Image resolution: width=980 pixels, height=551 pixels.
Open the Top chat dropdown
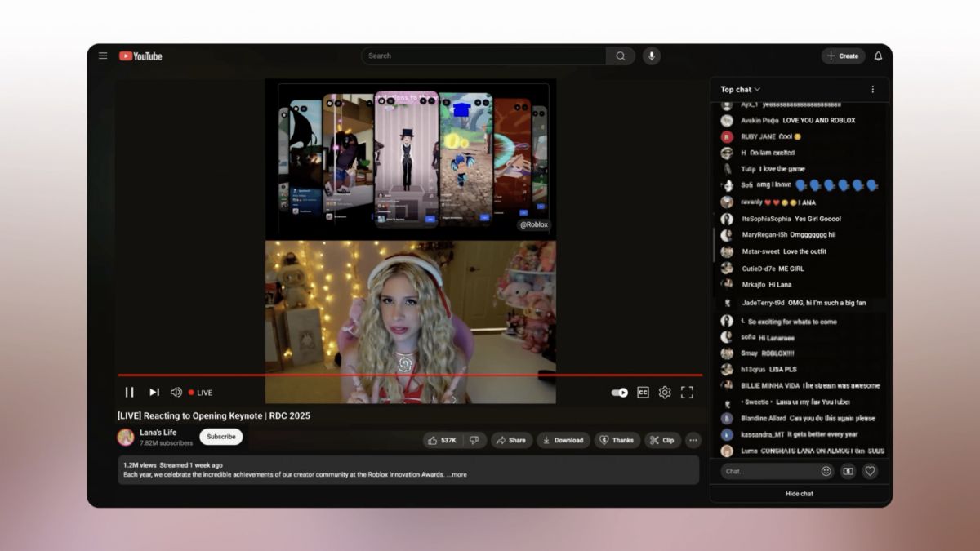pos(737,89)
